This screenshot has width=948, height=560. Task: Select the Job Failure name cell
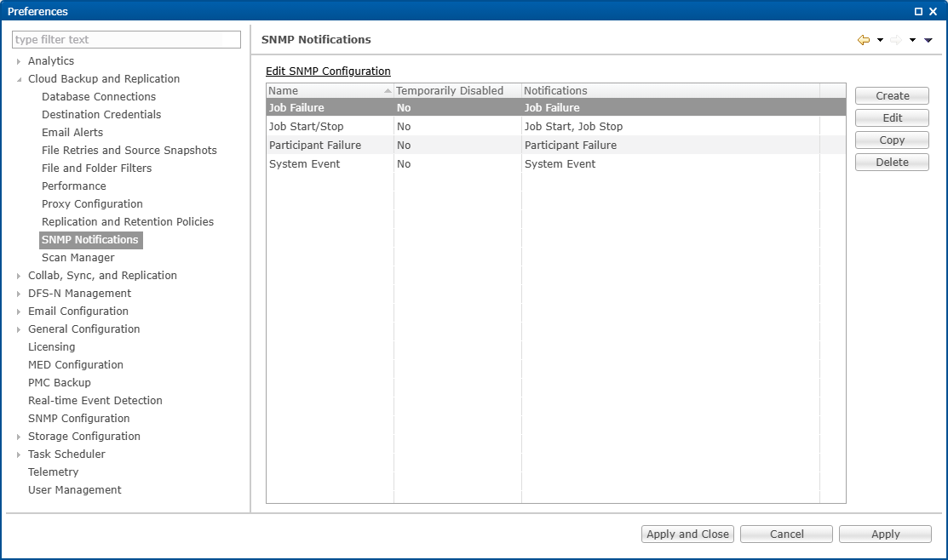pyautogui.click(x=330, y=107)
